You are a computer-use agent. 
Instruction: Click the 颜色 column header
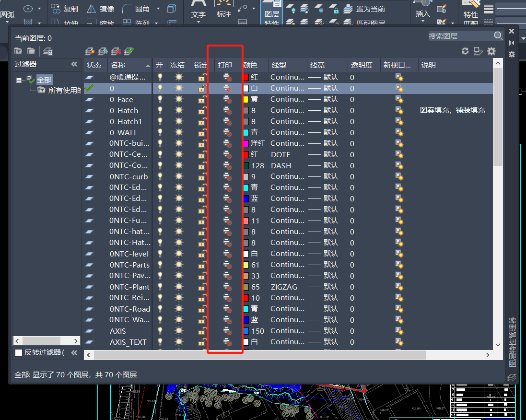(x=250, y=65)
